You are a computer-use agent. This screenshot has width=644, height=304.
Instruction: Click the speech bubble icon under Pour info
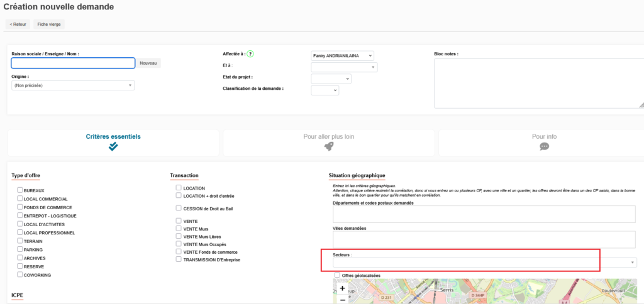(544, 146)
